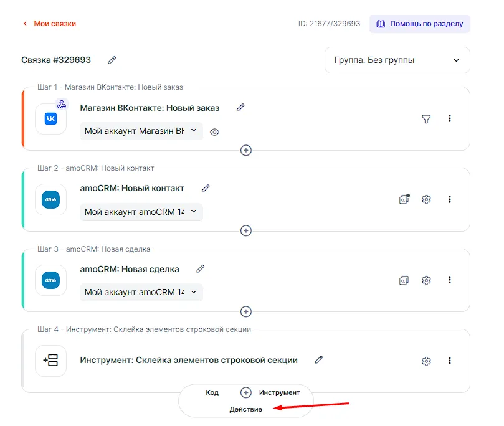
Task: Open three-dot menu of the Инструмент step
Action: pos(450,361)
